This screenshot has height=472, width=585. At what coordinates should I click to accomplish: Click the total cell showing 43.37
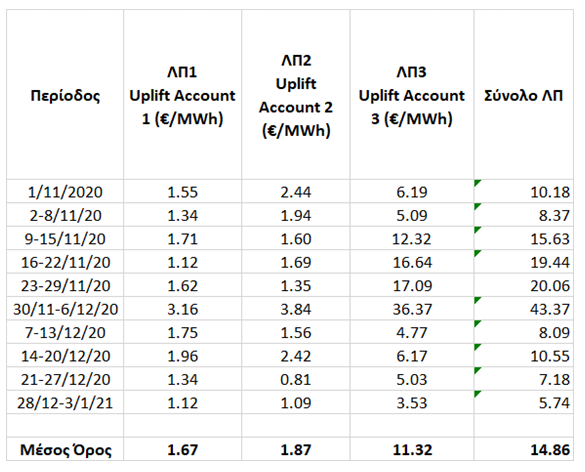point(523,309)
